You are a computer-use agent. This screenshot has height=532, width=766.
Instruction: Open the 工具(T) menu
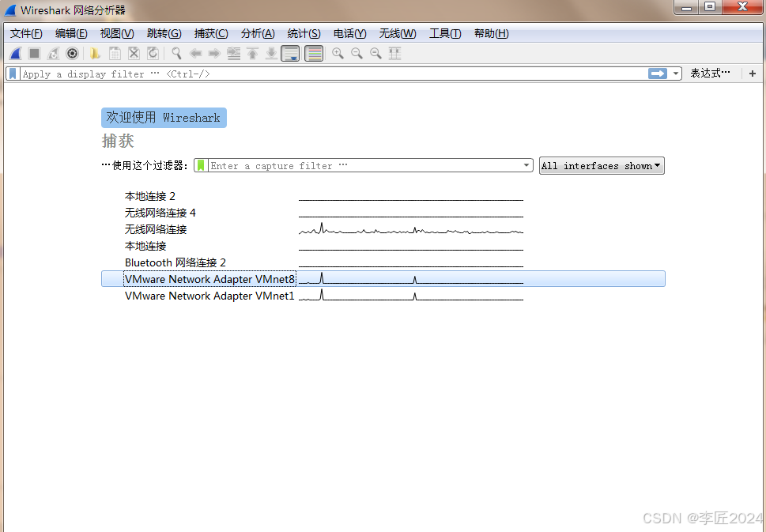pyautogui.click(x=445, y=33)
